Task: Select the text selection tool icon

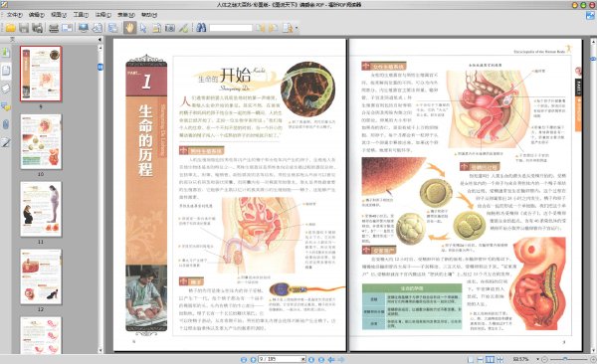Action: pos(156,28)
